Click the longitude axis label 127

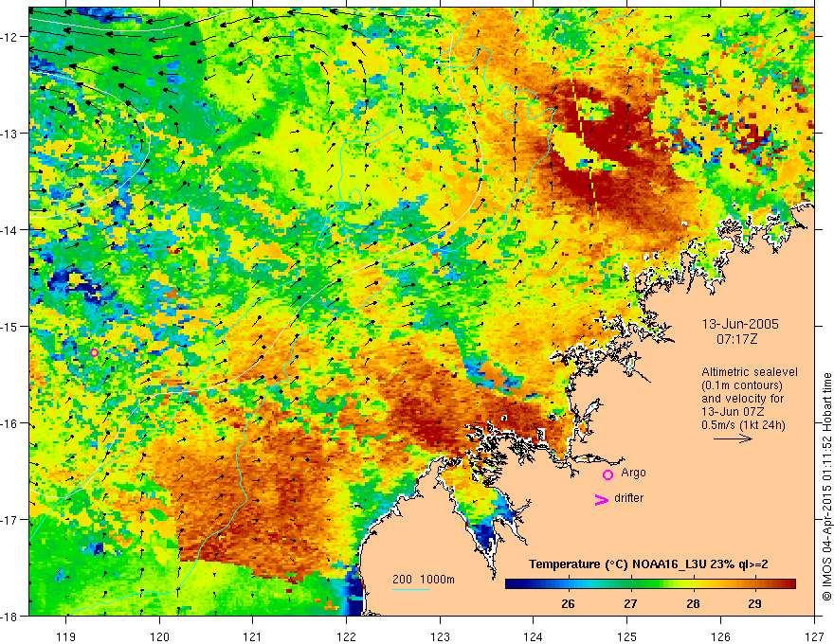[x=814, y=636]
